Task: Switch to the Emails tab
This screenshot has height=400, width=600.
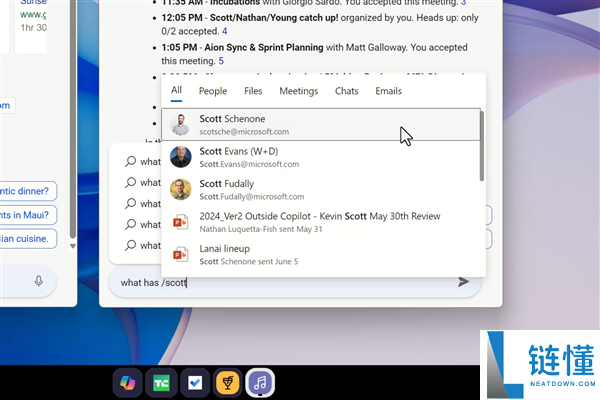Action: pos(388,91)
